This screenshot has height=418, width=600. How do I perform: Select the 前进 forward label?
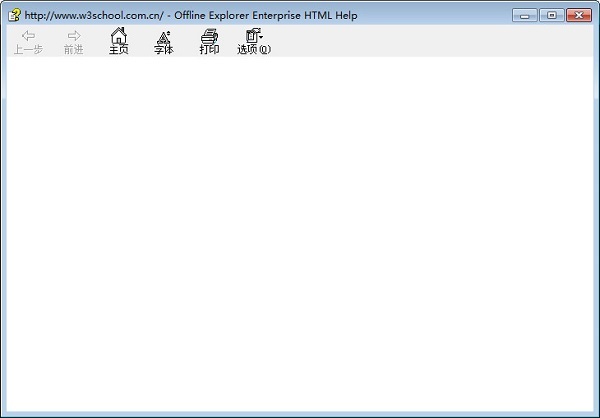[x=74, y=49]
